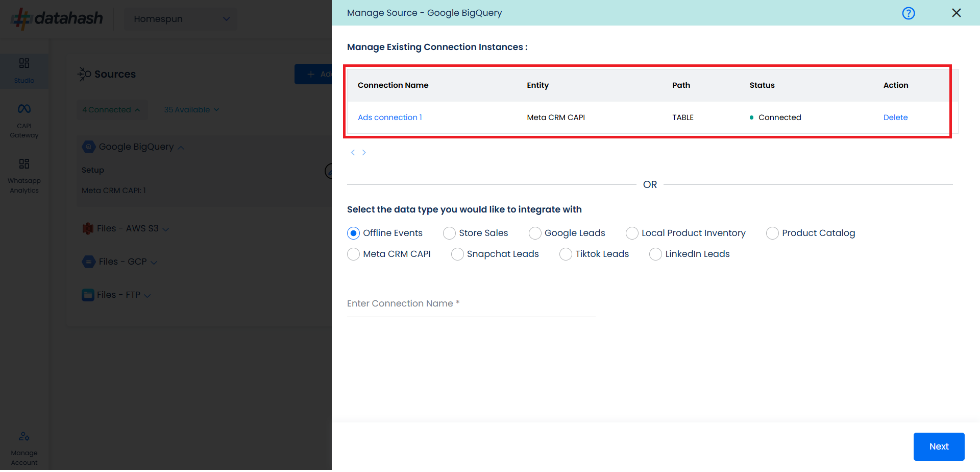Click the Enter Connection Name field

(x=471, y=304)
